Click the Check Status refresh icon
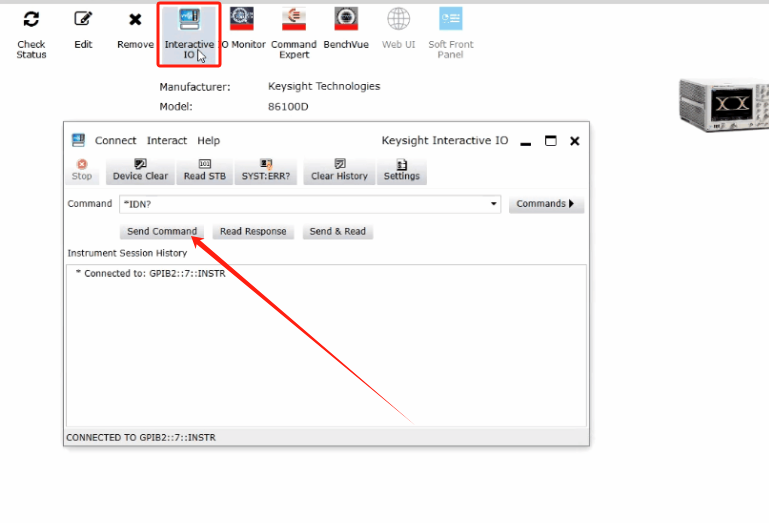Screen dimensions: 769x523 [x=31, y=19]
